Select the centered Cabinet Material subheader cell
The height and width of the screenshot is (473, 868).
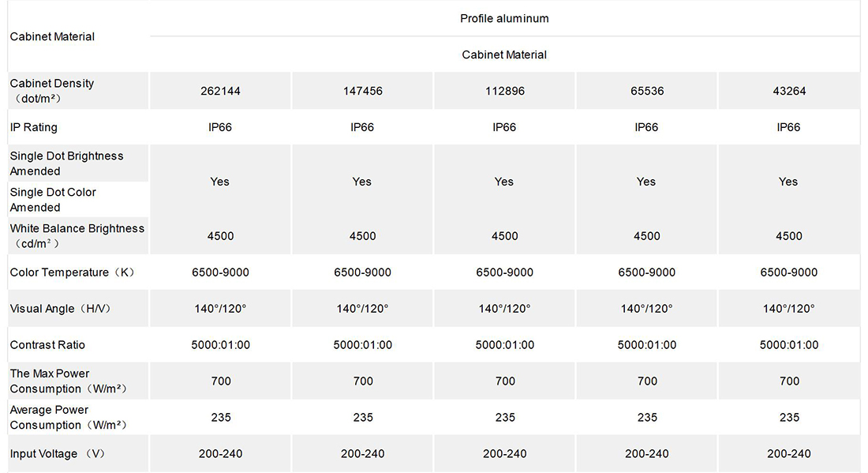tap(504, 54)
